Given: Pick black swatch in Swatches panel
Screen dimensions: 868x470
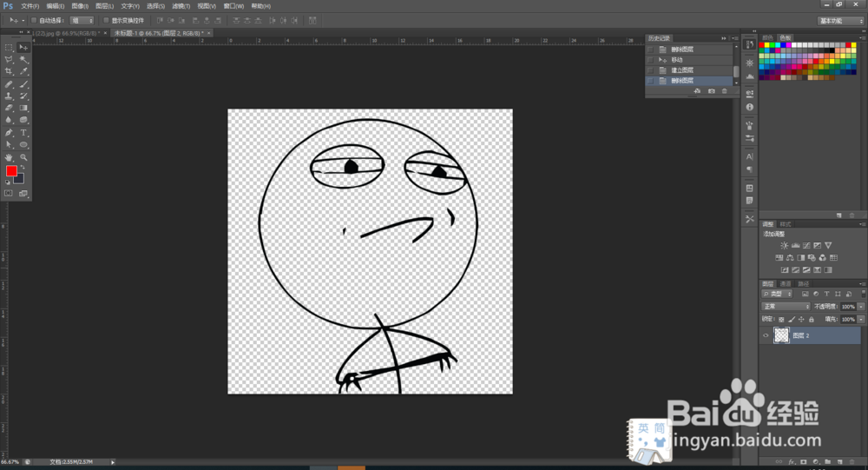Looking at the screenshot, I should (x=834, y=50).
